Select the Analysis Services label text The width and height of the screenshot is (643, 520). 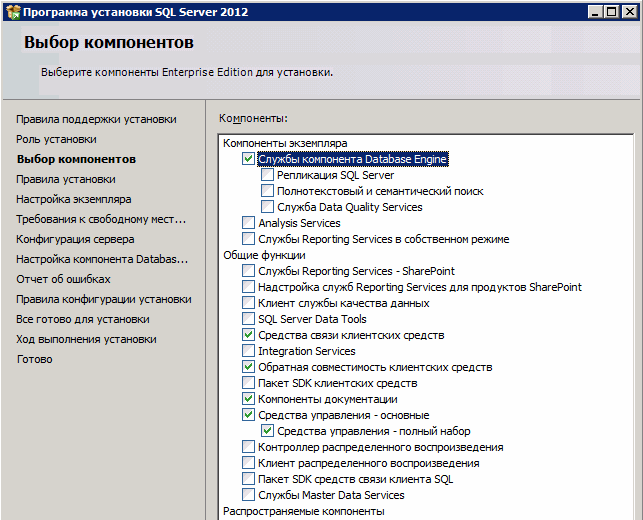pyautogui.click(x=299, y=223)
